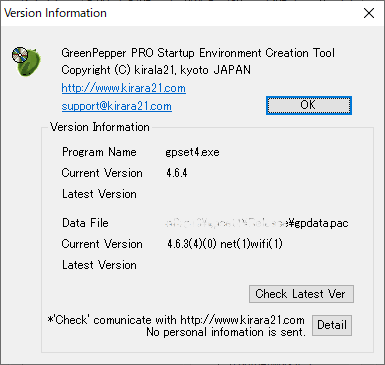
Task: Select the 4.6.4 current version value
Action: (177, 173)
